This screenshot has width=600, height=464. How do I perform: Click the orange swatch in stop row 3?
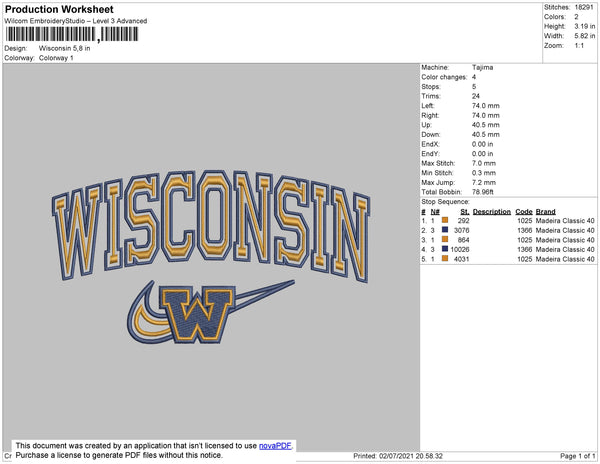(445, 239)
